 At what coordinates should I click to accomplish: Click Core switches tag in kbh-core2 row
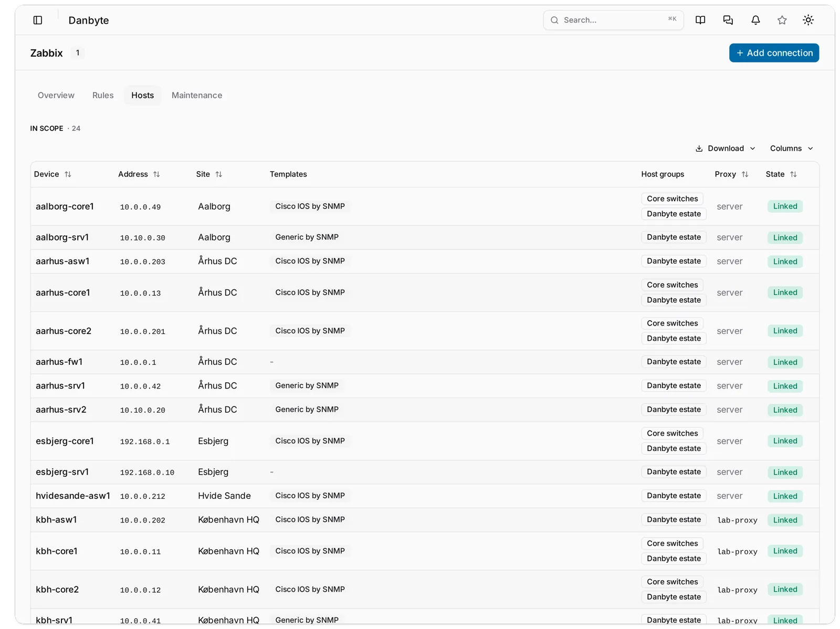point(673,582)
